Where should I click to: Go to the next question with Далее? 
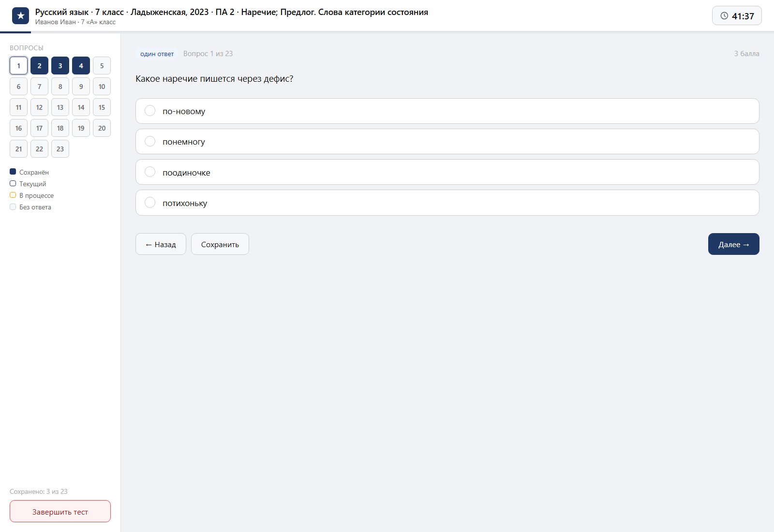[x=733, y=244]
